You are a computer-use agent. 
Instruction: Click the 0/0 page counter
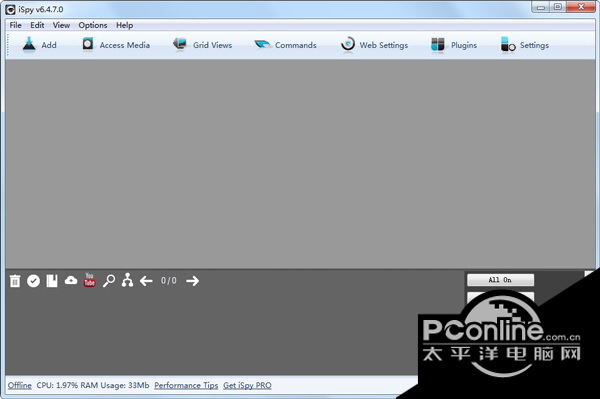169,281
